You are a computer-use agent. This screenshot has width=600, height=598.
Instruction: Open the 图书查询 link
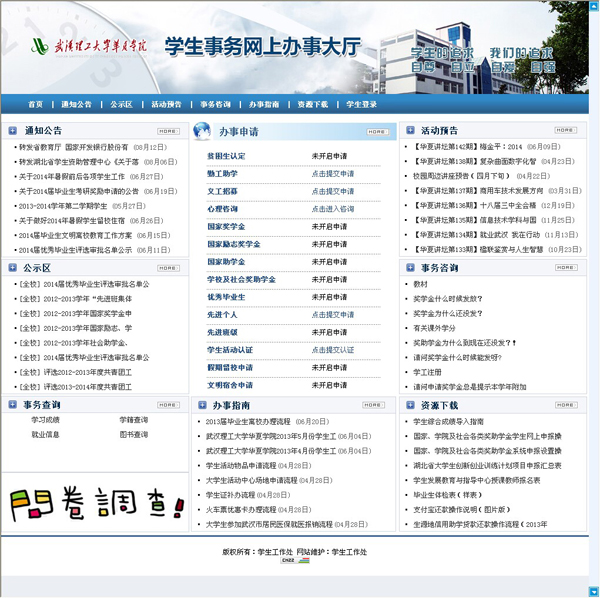(133, 435)
